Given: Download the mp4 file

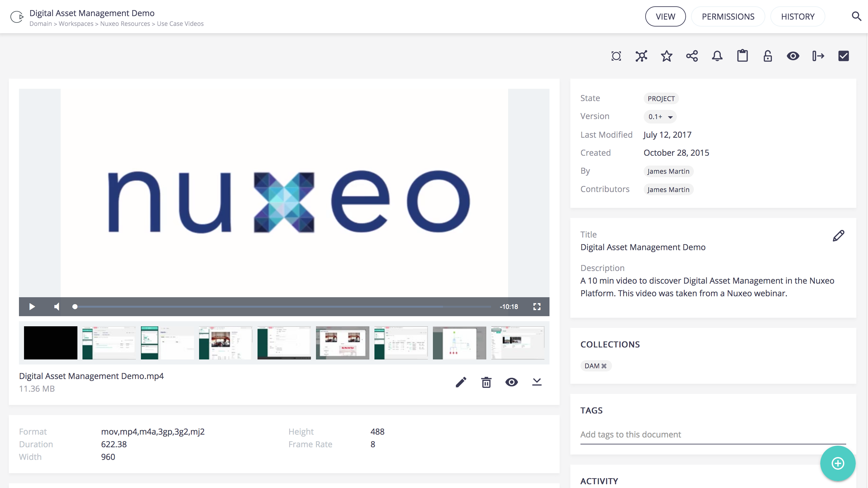Looking at the screenshot, I should pyautogui.click(x=537, y=382).
